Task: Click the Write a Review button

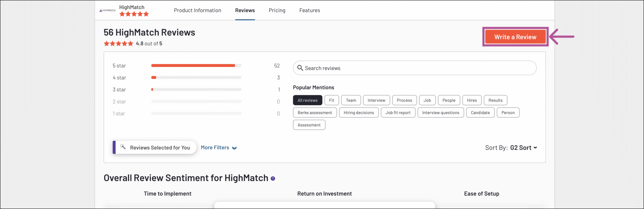Action: (515, 37)
